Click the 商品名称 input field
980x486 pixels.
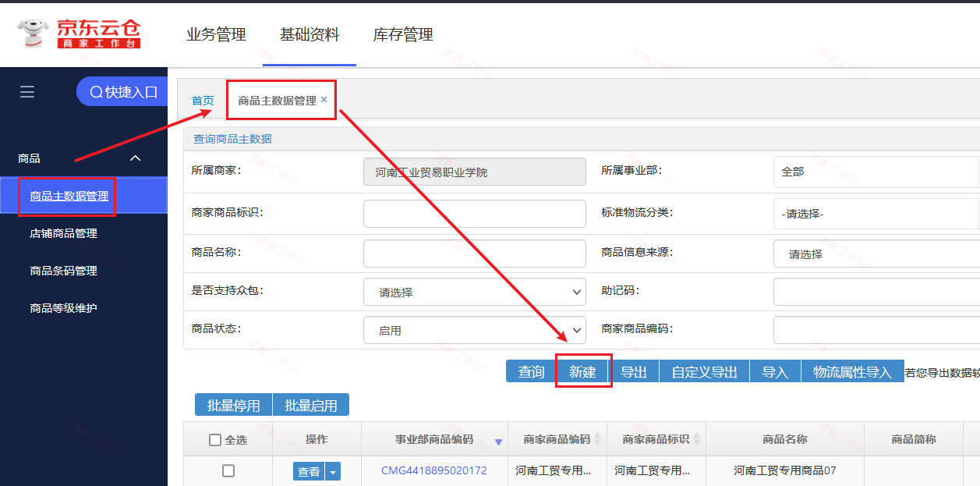[x=475, y=254]
